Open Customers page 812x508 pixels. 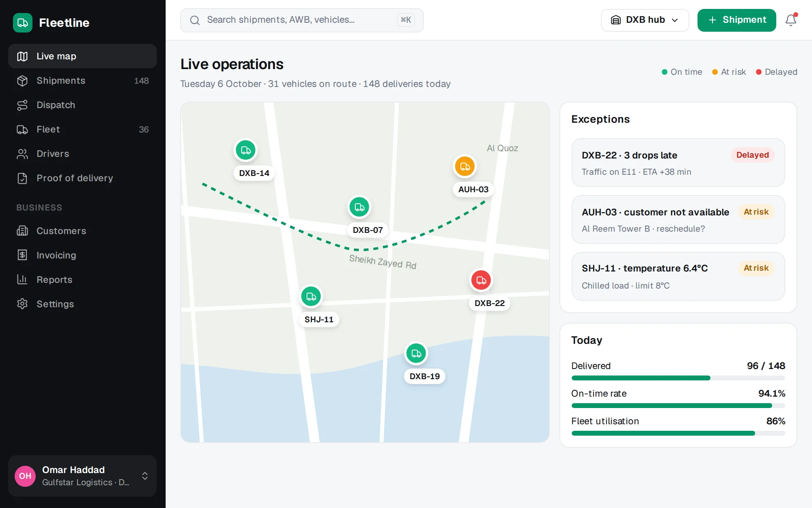[82, 231]
